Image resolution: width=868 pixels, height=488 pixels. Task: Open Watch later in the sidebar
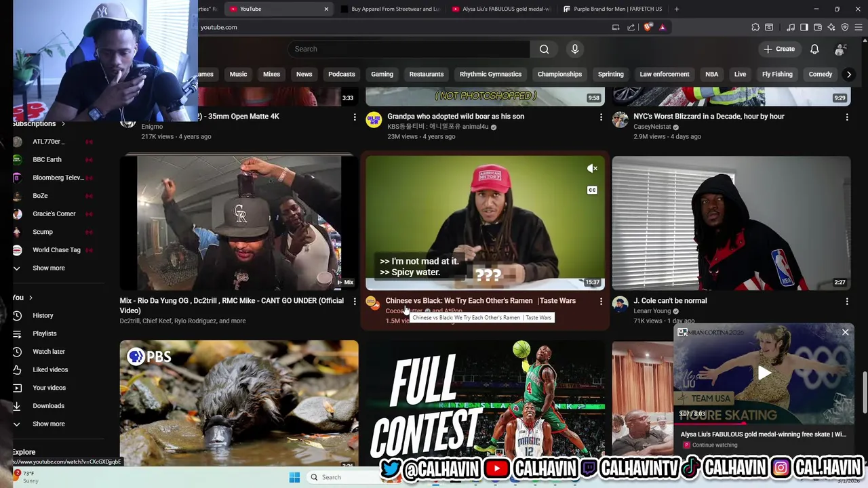click(49, 352)
